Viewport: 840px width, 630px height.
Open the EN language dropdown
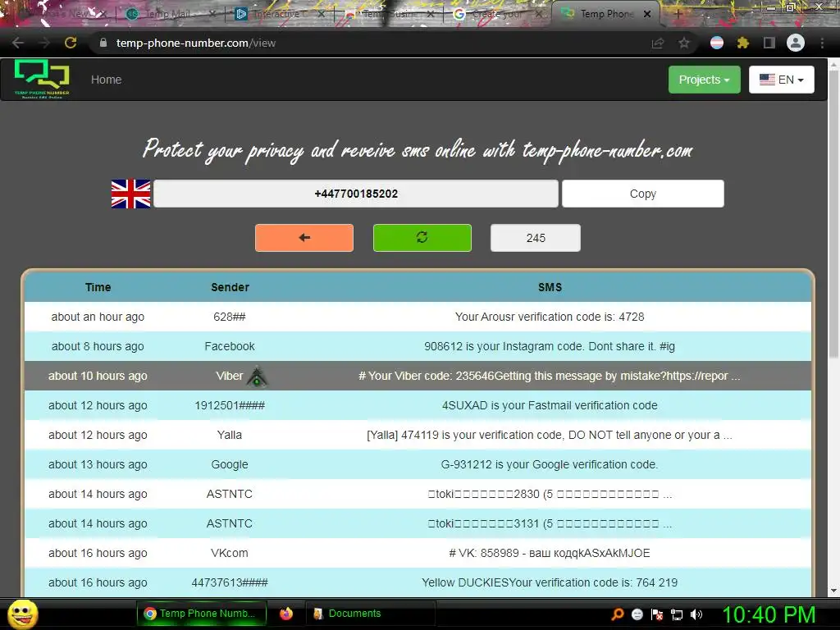pyautogui.click(x=782, y=80)
